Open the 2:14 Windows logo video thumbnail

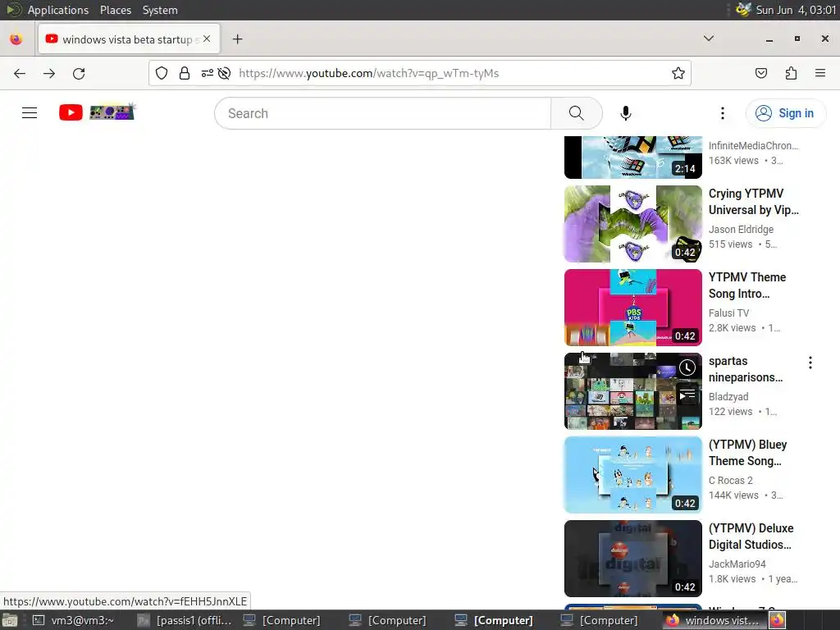633,157
